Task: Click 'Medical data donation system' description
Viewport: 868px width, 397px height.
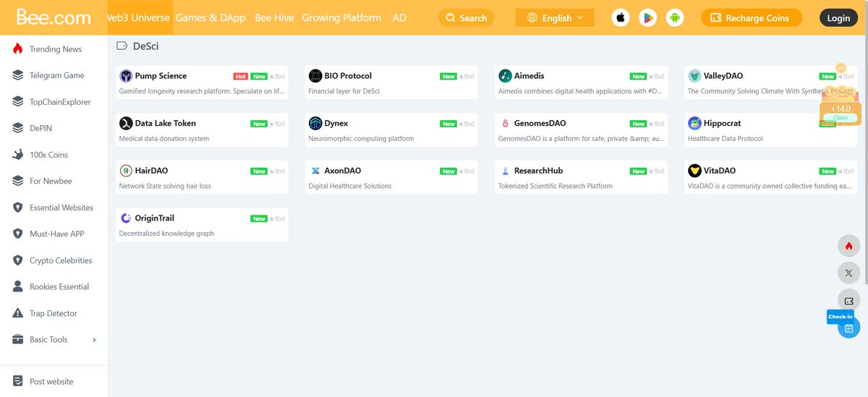Action: tap(164, 139)
